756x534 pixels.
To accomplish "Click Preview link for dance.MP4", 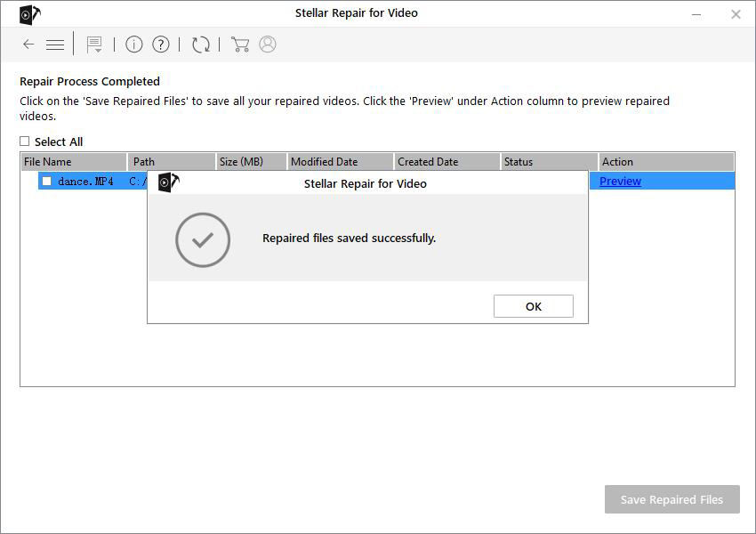I will pyautogui.click(x=620, y=182).
